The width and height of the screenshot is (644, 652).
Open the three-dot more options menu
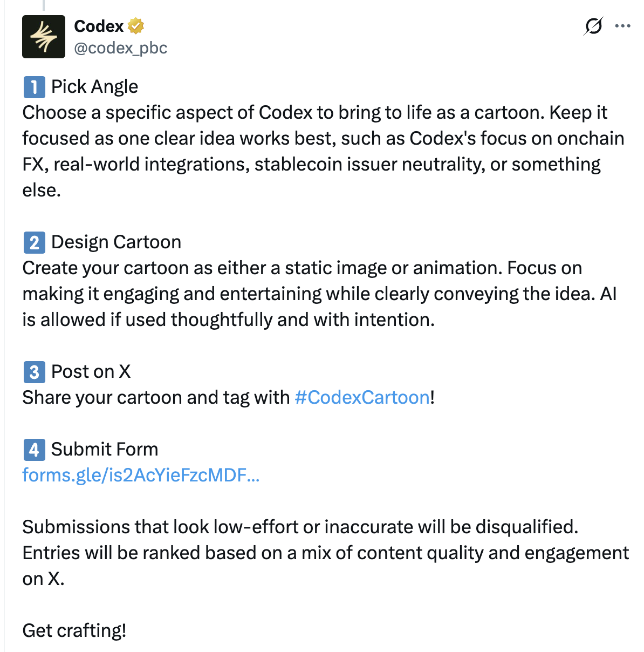(622, 26)
